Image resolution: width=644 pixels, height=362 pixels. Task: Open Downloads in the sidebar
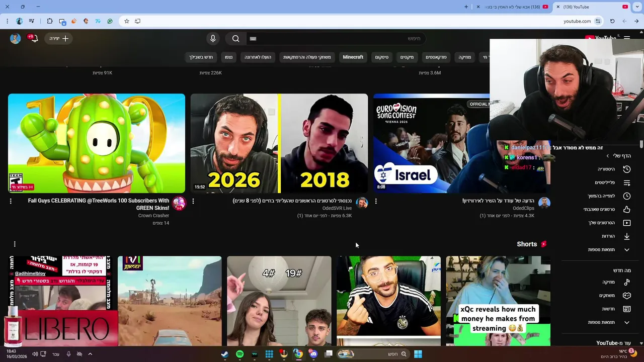627,236
